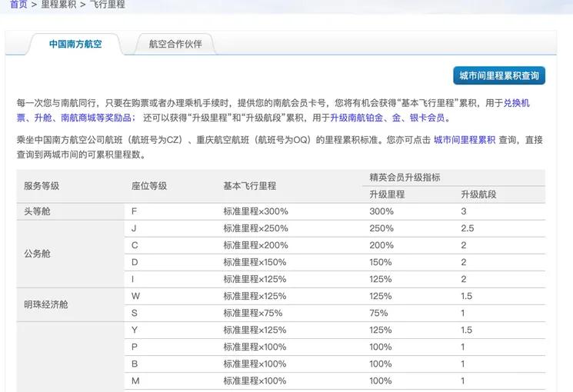Open the 航空合作伙伴 tab
The width and height of the screenshot is (573, 392).
pyautogui.click(x=175, y=45)
